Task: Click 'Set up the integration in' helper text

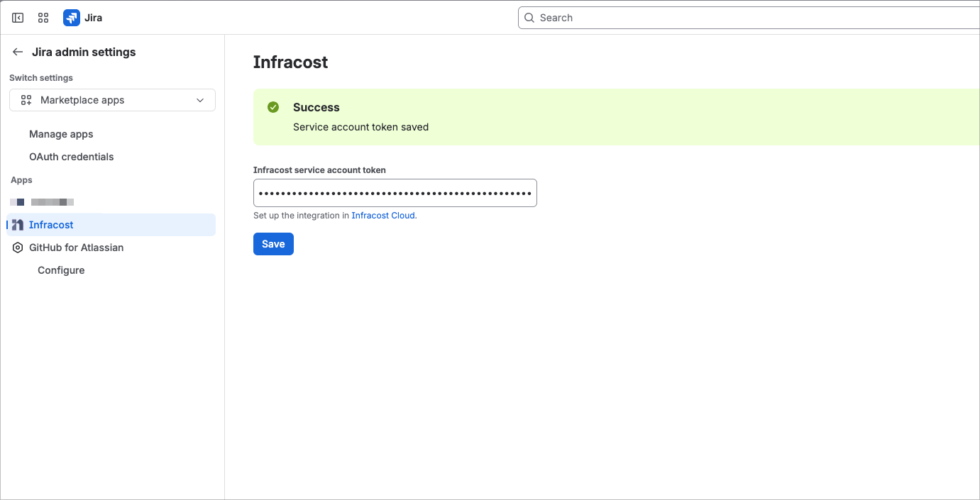Action: click(302, 216)
